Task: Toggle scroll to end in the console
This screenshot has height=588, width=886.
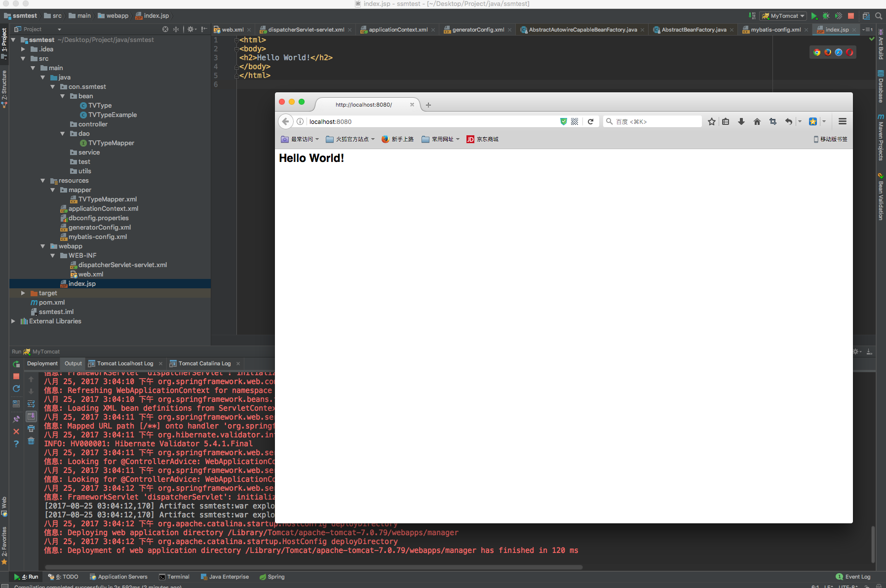Action: [x=31, y=416]
